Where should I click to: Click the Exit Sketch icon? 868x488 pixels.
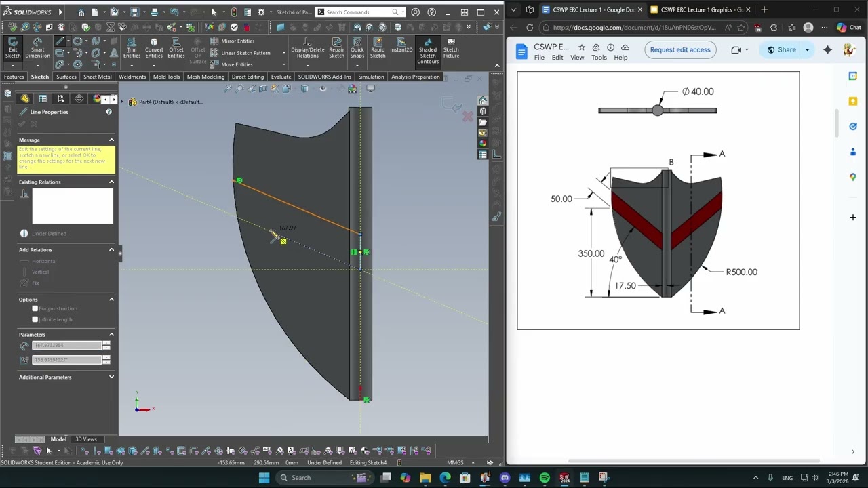click(x=12, y=47)
